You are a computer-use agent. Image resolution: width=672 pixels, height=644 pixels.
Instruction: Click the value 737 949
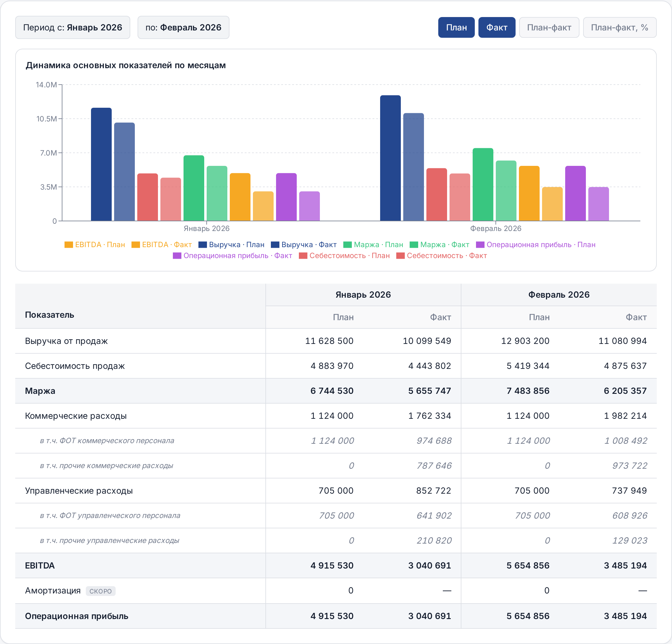[x=629, y=491]
